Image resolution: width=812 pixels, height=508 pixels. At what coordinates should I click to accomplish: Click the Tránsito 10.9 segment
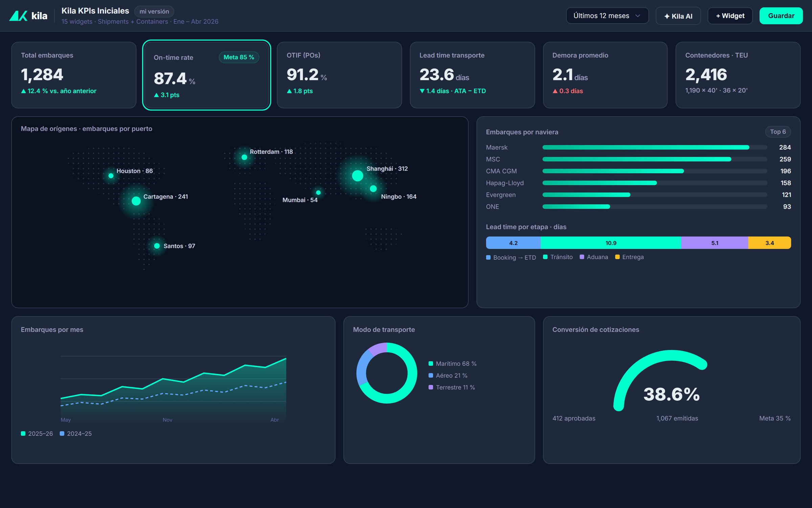[x=611, y=243]
